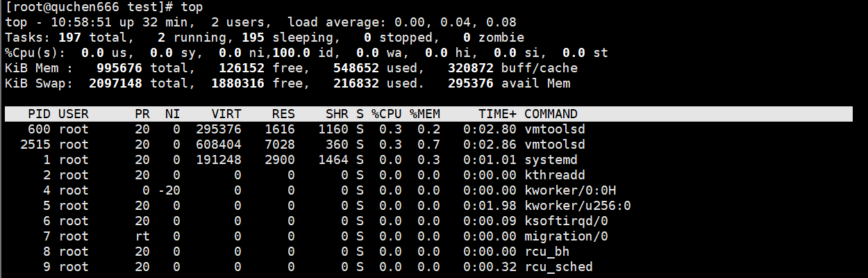
Task: Click the RES value 1616
Action: pyautogui.click(x=280, y=129)
